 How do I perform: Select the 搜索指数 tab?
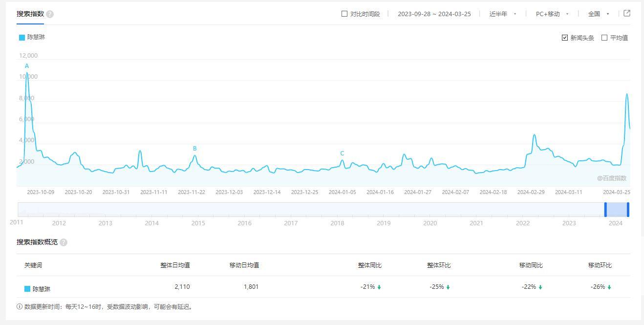click(30, 14)
